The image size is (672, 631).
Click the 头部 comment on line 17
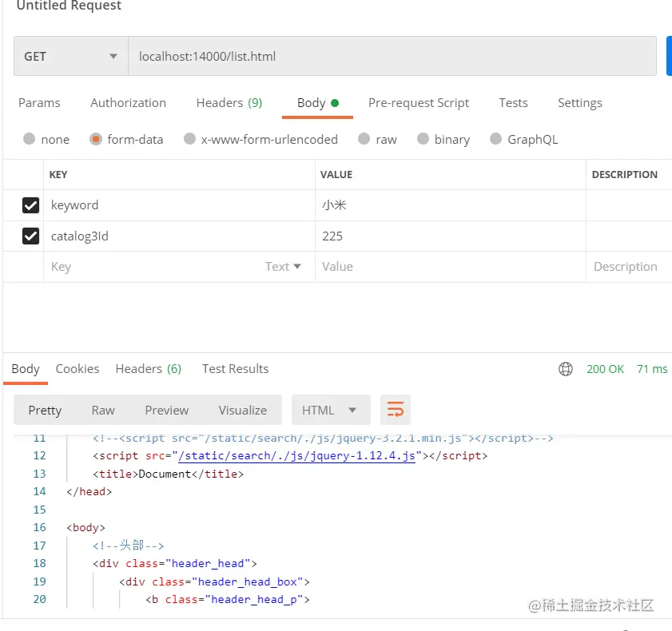click(129, 546)
